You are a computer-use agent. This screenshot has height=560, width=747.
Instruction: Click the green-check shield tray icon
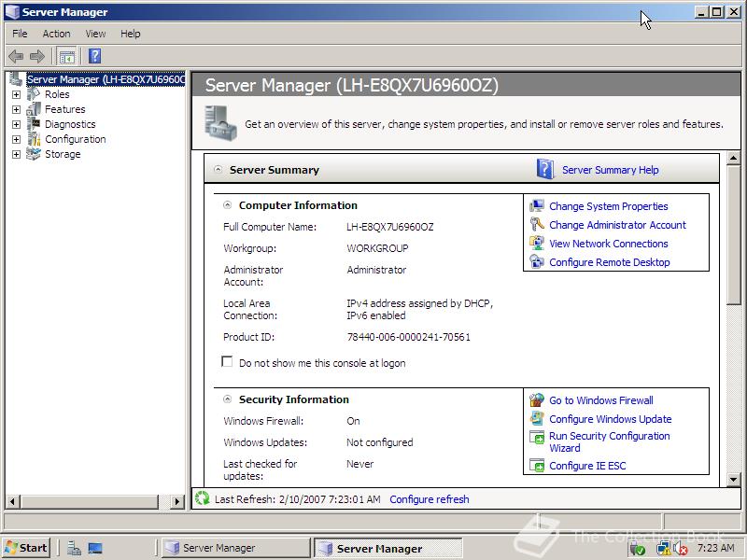(x=637, y=549)
